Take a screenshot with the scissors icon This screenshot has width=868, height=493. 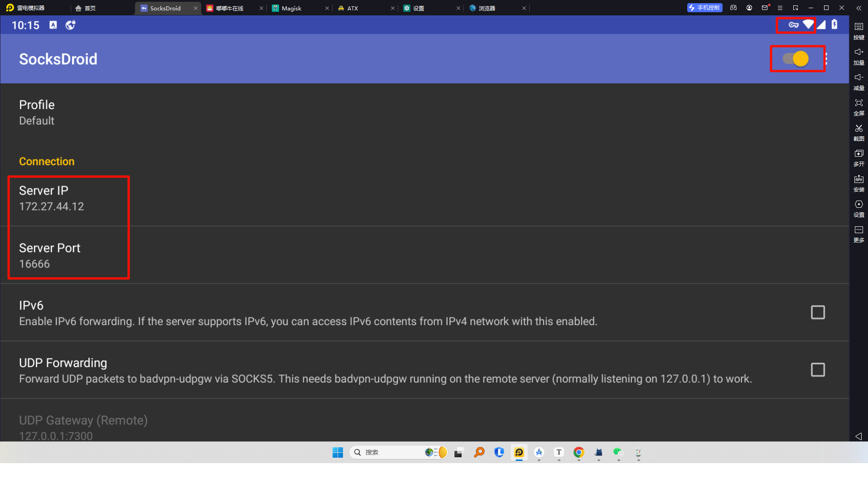(858, 131)
